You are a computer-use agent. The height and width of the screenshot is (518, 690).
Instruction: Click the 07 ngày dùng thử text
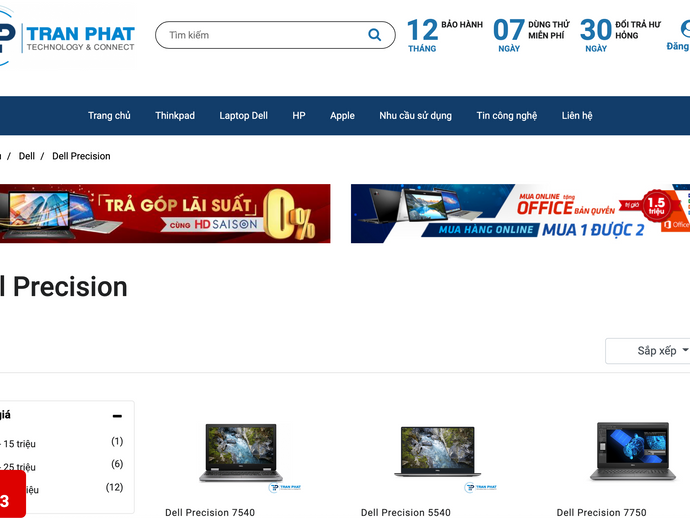[x=531, y=35]
